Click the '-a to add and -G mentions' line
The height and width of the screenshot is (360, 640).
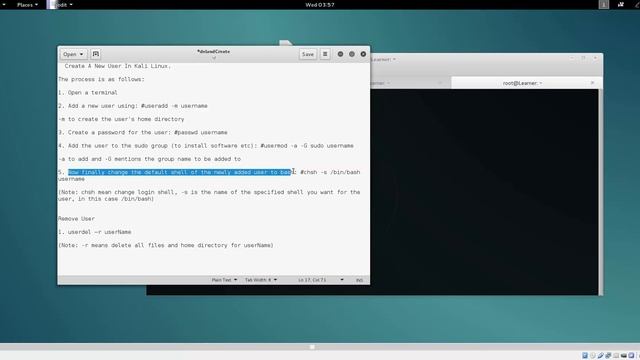[149, 159]
